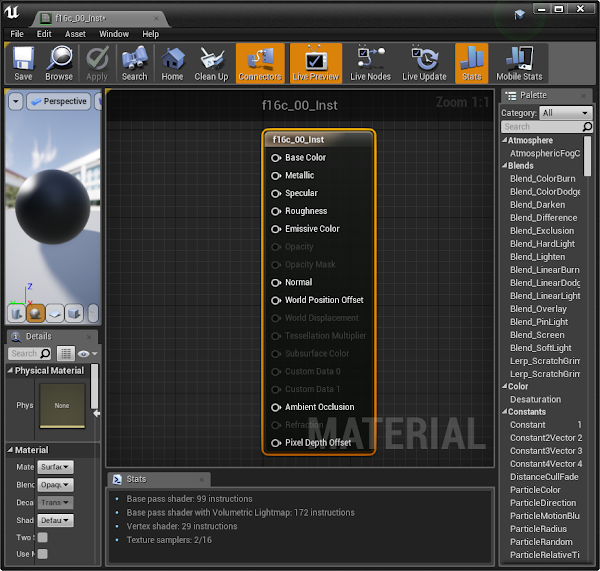Image resolution: width=600 pixels, height=571 pixels.
Task: Click the Ambient Occlusion input pin
Action: pyautogui.click(x=276, y=408)
